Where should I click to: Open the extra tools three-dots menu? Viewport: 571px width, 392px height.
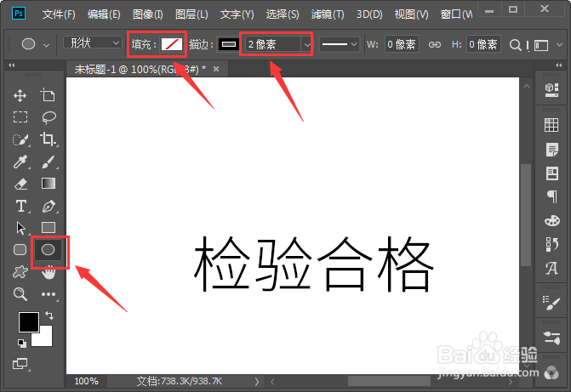[49, 294]
